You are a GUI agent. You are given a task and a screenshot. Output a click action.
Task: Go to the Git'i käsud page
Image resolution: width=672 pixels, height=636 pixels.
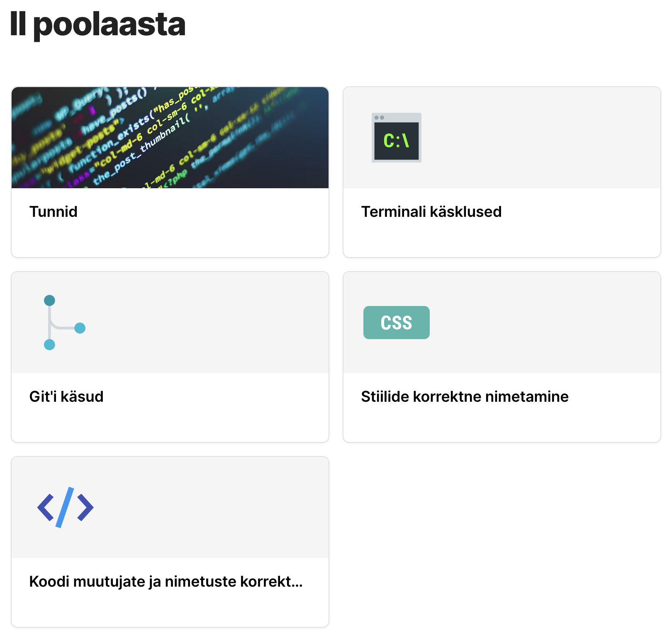coord(66,397)
